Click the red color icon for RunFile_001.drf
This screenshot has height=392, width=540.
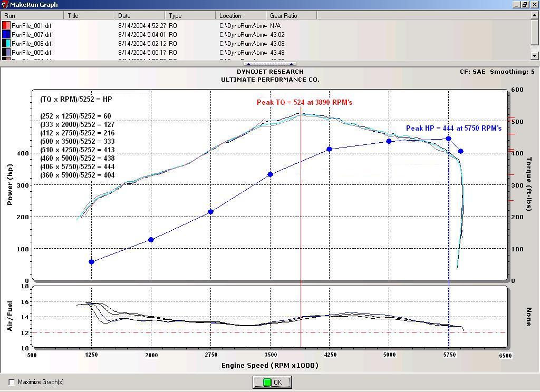pyautogui.click(x=6, y=25)
